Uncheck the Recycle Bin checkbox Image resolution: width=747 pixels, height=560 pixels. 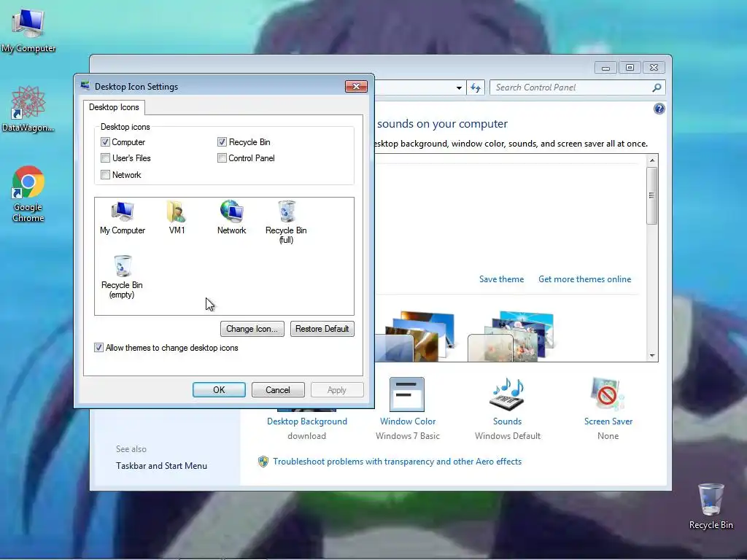pyautogui.click(x=222, y=142)
